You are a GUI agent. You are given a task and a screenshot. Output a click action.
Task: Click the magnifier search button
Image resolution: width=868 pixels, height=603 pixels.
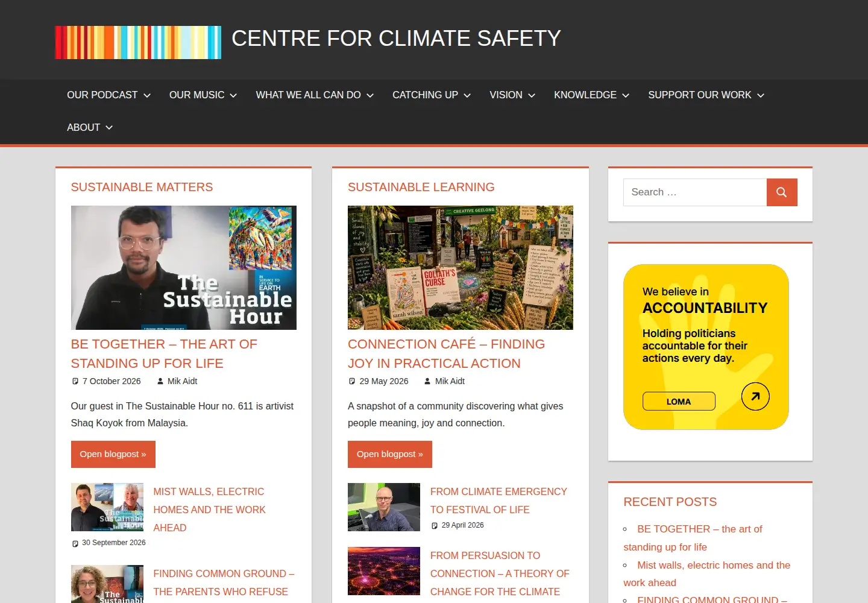(782, 192)
